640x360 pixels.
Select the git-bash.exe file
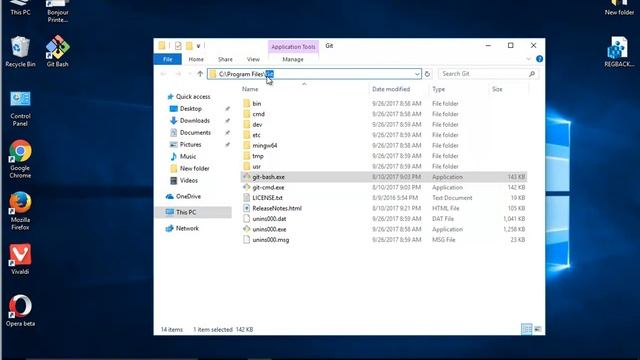(384, 177)
